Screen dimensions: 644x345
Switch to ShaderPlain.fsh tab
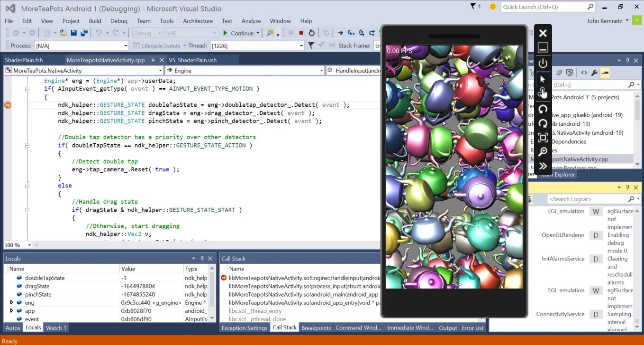(x=23, y=60)
